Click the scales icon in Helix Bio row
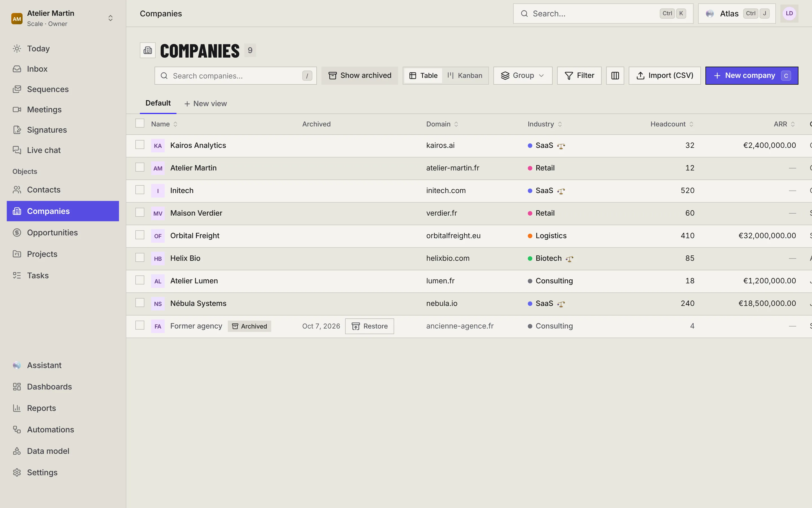This screenshot has height=508, width=812. [x=569, y=259]
